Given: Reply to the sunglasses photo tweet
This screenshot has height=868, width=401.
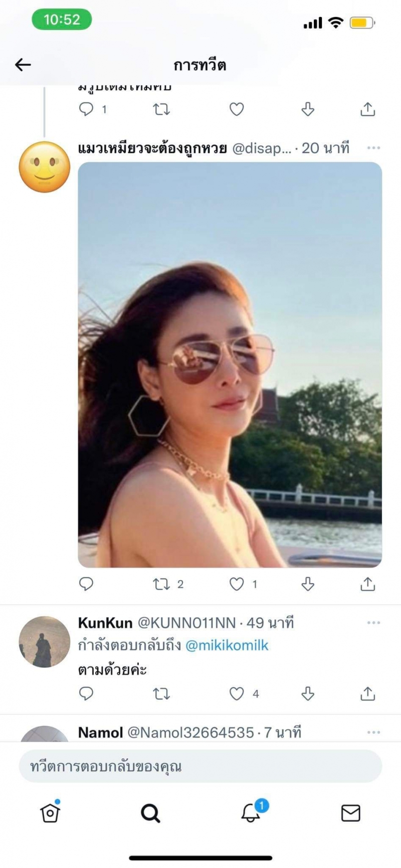Looking at the screenshot, I should coord(86,584).
